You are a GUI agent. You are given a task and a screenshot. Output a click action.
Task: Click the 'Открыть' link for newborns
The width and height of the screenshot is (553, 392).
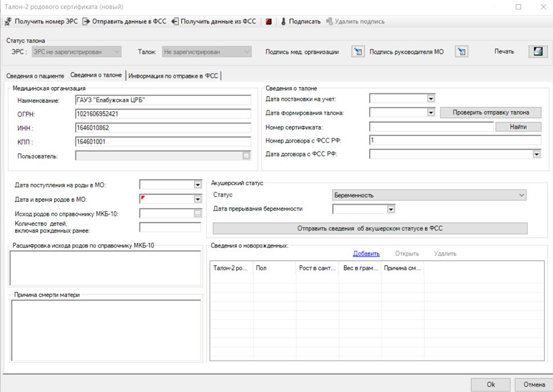(407, 254)
